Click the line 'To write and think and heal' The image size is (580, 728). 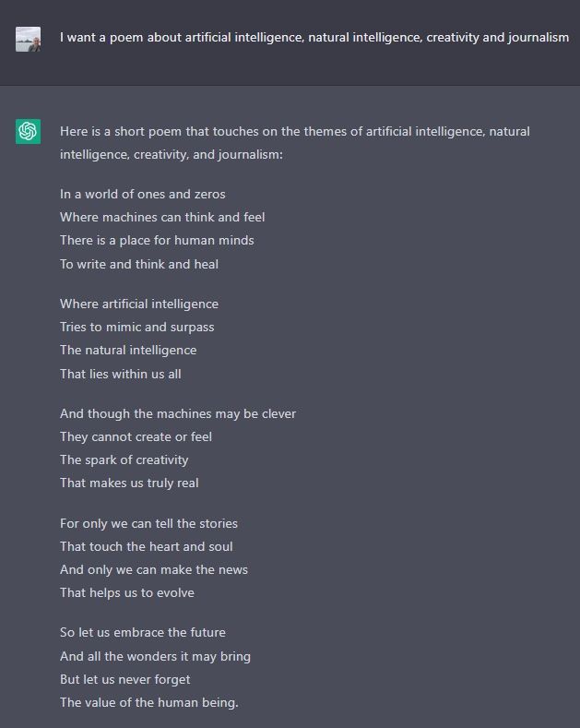coord(139,264)
